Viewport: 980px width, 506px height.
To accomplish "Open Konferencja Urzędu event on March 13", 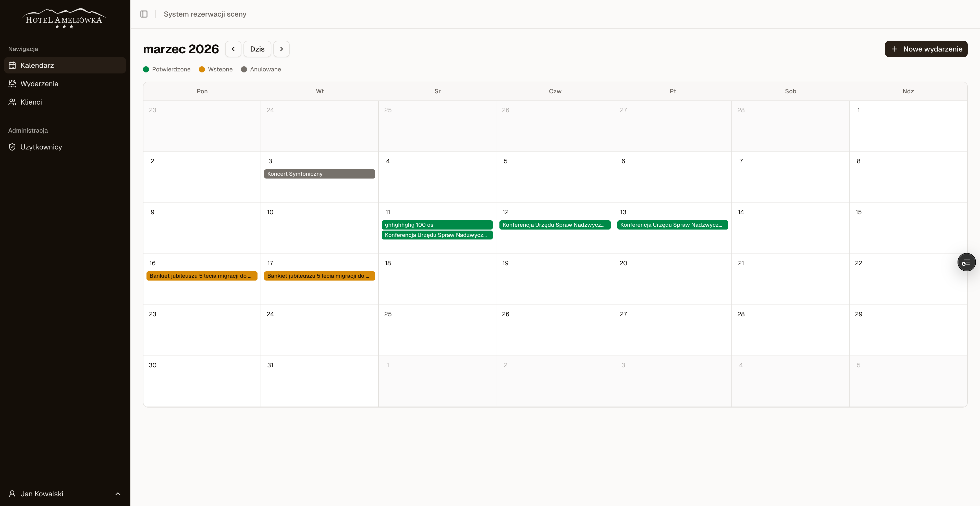I will 673,225.
